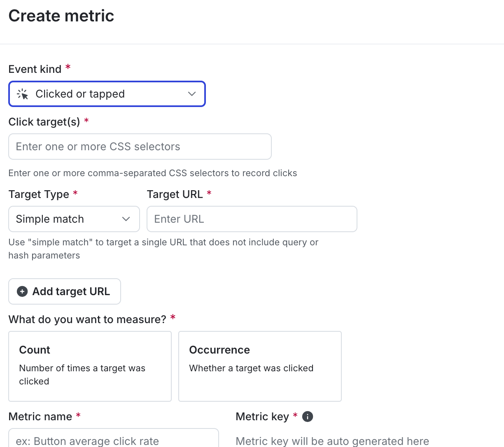Viewport: 504px width, 447px height.
Task: Click the Enter URL field
Action: coord(252,219)
